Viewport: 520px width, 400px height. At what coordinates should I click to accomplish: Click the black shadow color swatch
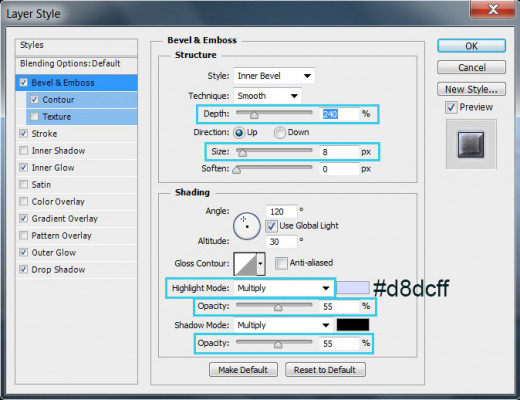[x=353, y=325]
